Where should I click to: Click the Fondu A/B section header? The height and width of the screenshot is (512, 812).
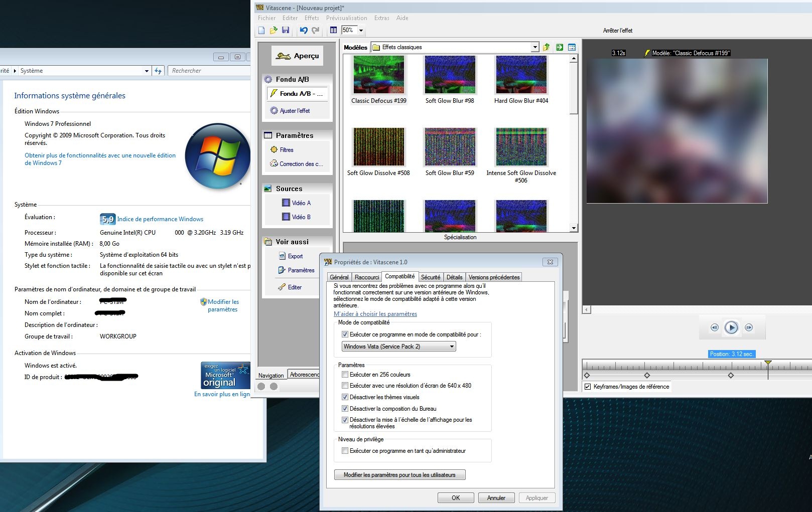point(297,79)
